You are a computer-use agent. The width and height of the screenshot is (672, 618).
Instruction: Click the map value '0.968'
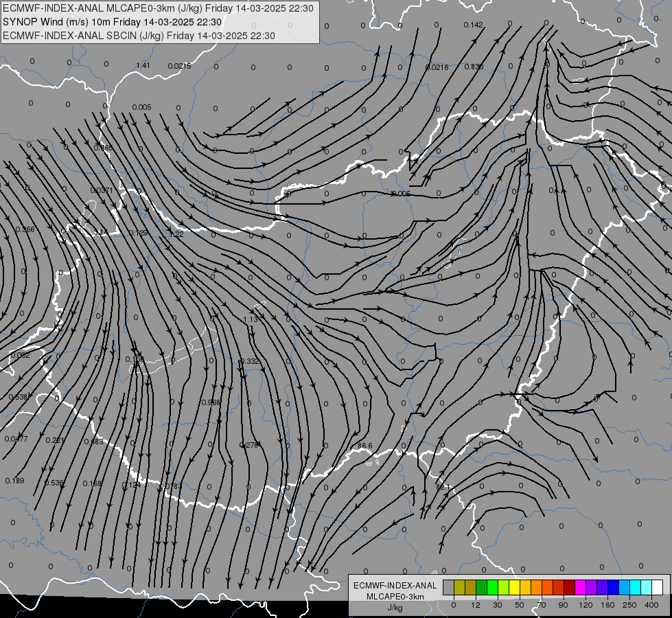point(211,402)
